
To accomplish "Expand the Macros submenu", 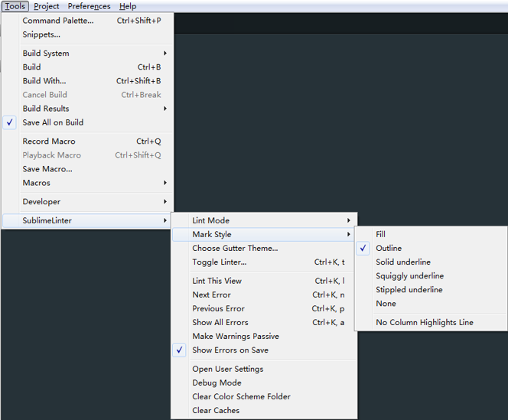I will coord(87,183).
